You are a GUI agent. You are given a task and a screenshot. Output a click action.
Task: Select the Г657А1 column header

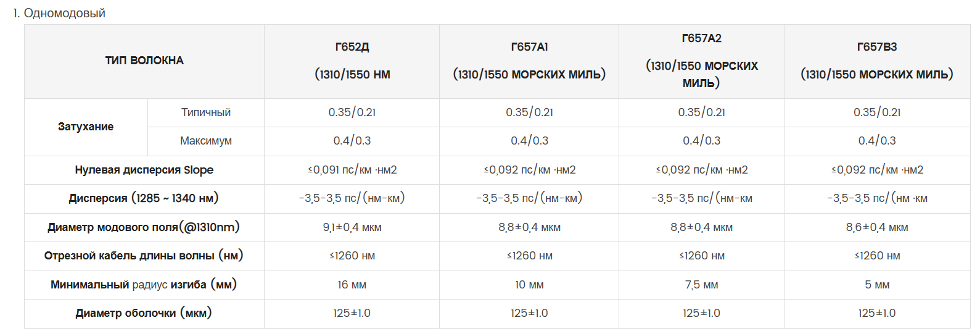click(x=529, y=61)
